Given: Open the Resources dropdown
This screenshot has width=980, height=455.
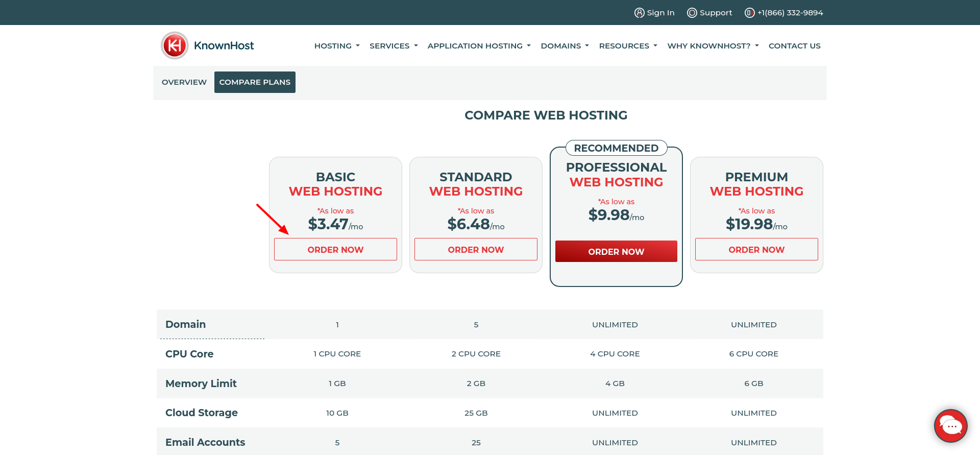Looking at the screenshot, I should coord(628,46).
